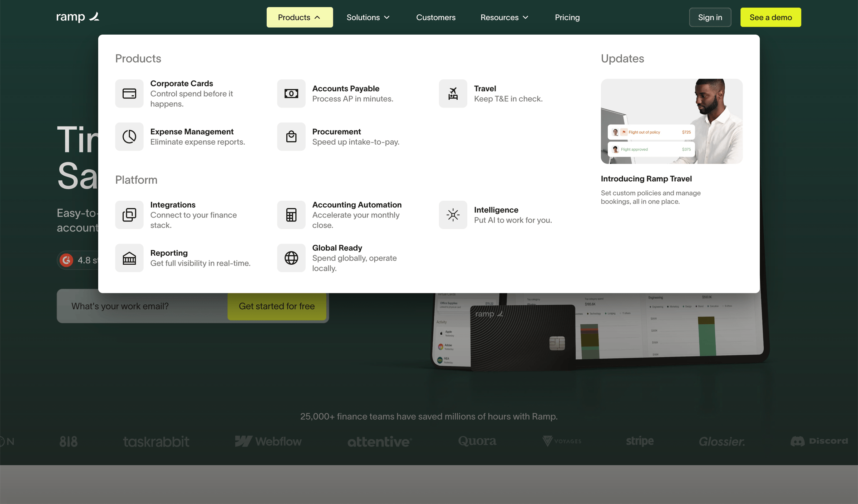The height and width of the screenshot is (504, 858).
Task: Click Get started for free button
Action: point(277,306)
